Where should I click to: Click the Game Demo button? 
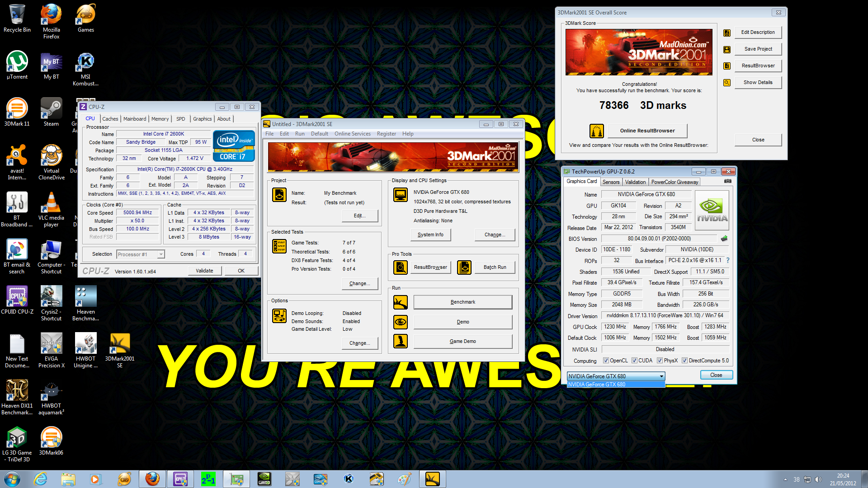[463, 342]
